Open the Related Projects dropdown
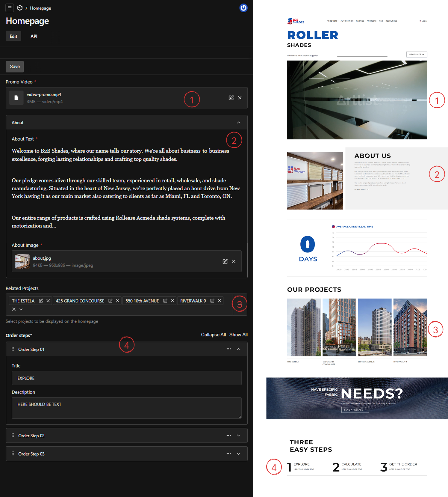Viewport: 448px width, 497px height. (21, 309)
